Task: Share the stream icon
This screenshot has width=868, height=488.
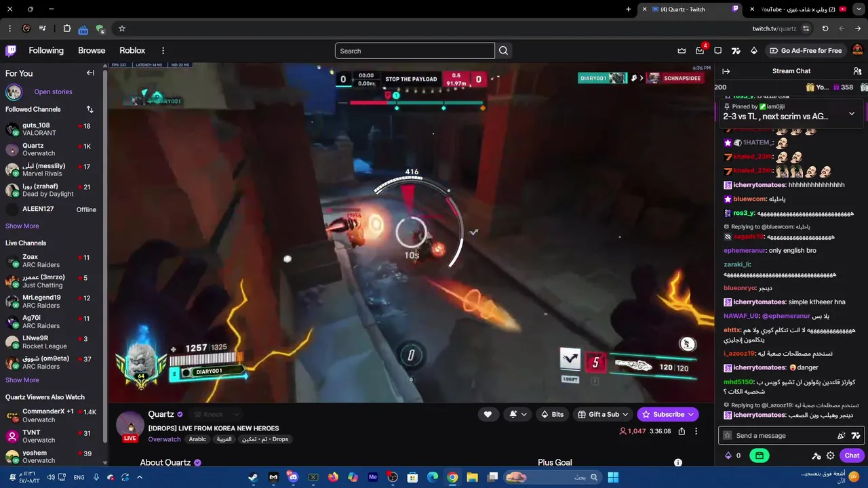Action: 682,431
